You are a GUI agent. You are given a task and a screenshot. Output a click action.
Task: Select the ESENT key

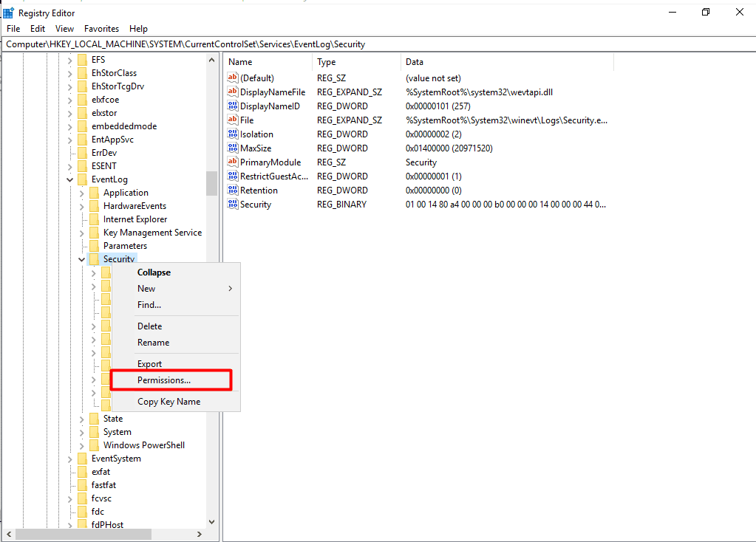click(x=104, y=166)
